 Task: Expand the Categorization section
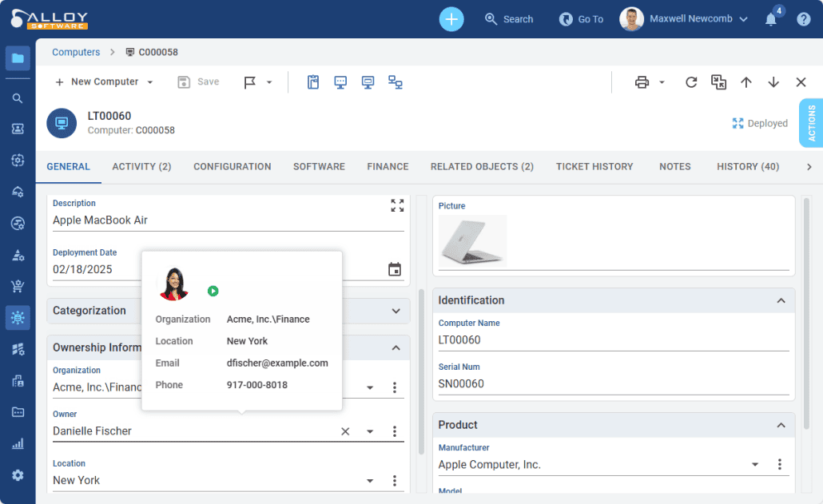(x=394, y=311)
